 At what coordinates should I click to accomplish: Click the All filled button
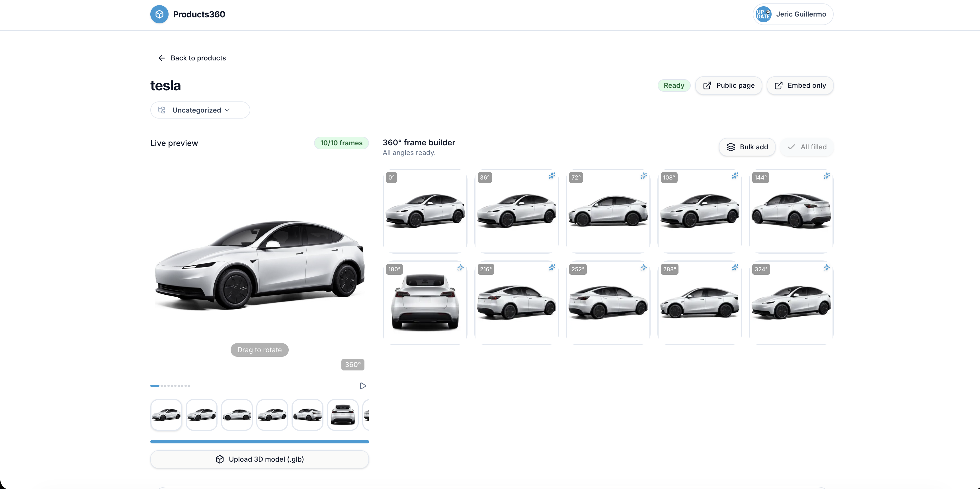pyautogui.click(x=807, y=147)
